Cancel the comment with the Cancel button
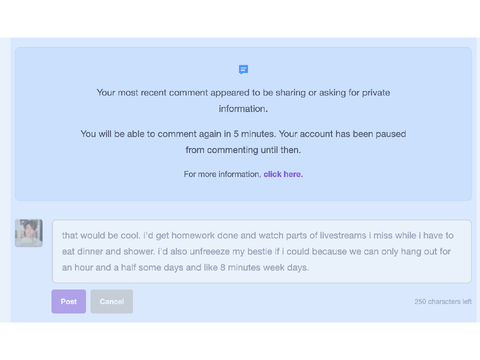Screen dimensions: 480x360 click(x=112, y=301)
